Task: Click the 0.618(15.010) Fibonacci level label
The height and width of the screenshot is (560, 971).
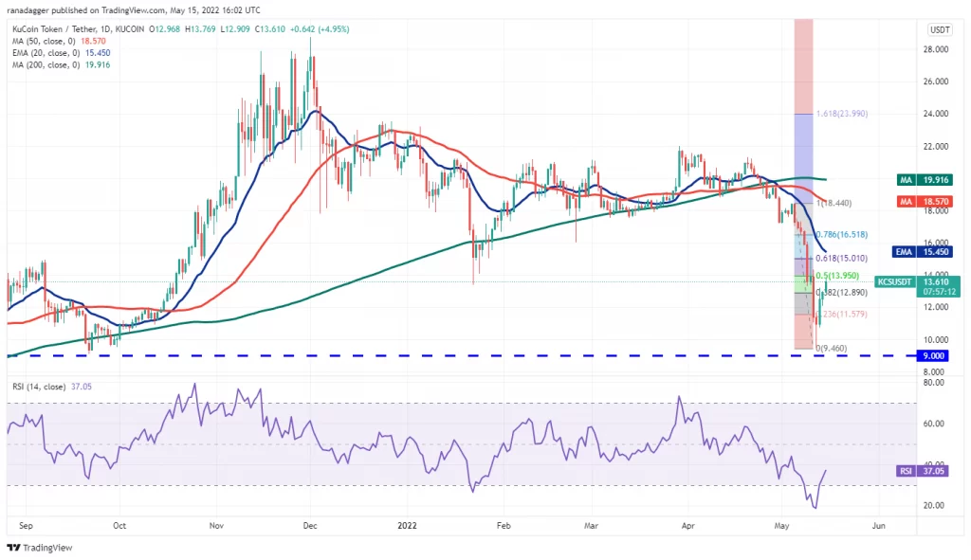Action: 842,258
